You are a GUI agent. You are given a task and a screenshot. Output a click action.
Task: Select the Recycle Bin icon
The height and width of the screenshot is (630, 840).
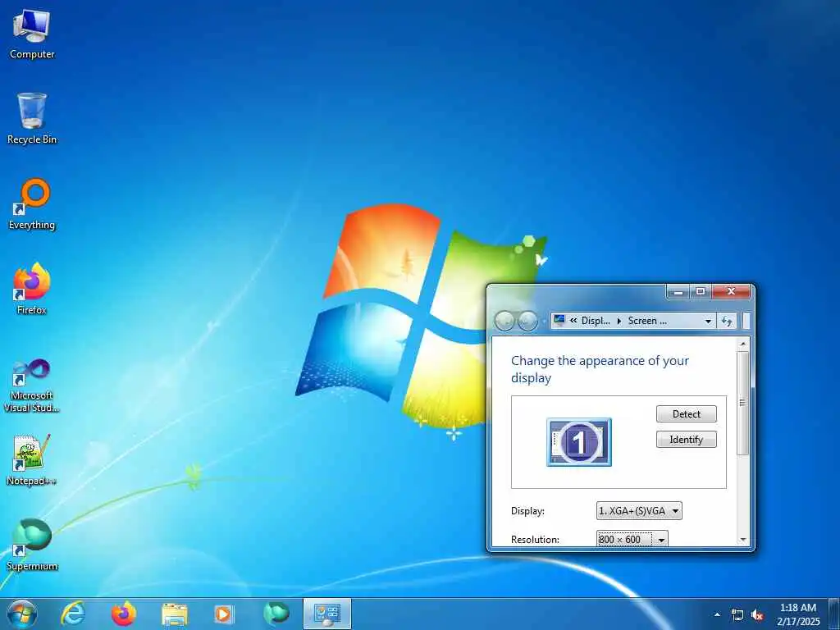pyautogui.click(x=32, y=118)
